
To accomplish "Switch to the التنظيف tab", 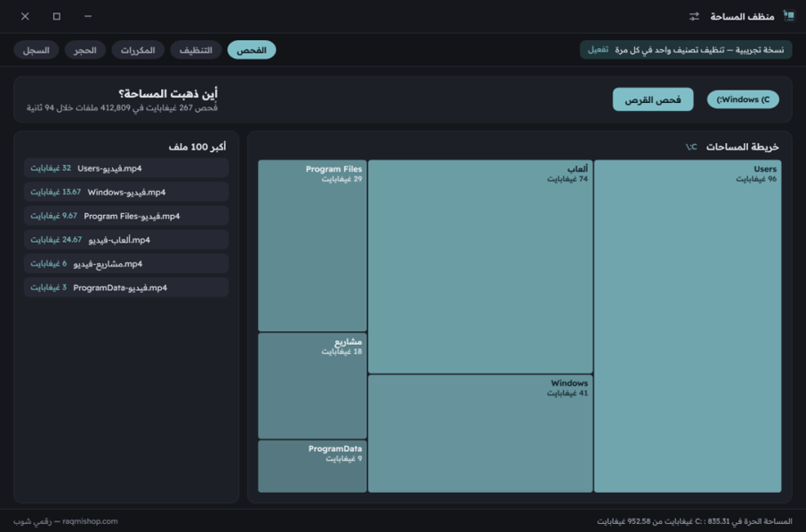I will [196, 50].
